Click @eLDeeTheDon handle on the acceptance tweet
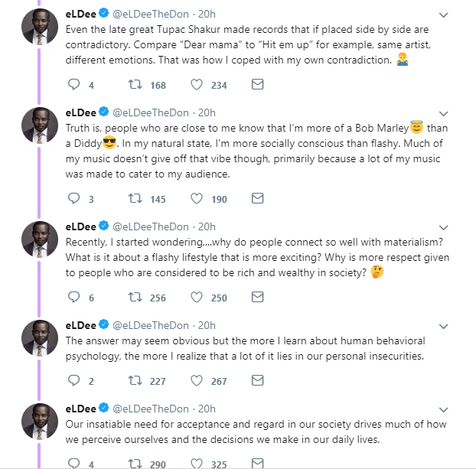The image size is (476, 469). click(x=151, y=408)
